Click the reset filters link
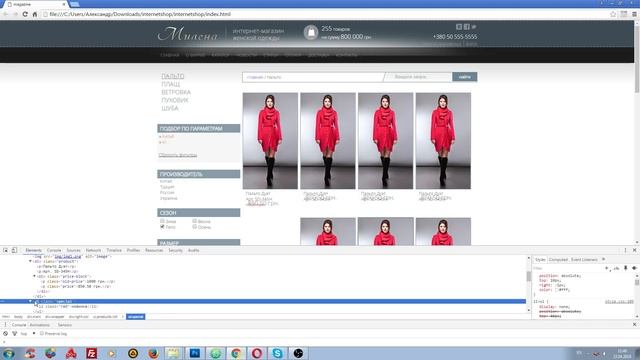This screenshot has height=360, width=640. coord(178,155)
